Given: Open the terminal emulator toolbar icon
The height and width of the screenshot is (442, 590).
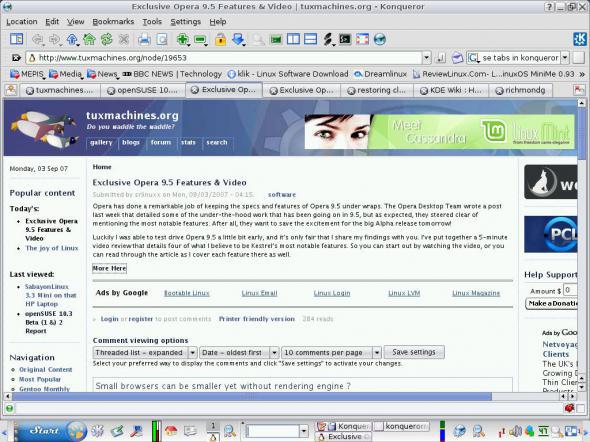Looking at the screenshot, I should click(345, 39).
